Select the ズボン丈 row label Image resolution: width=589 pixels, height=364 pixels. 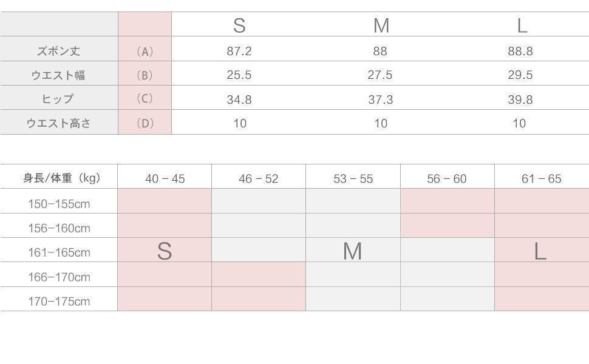pos(59,51)
